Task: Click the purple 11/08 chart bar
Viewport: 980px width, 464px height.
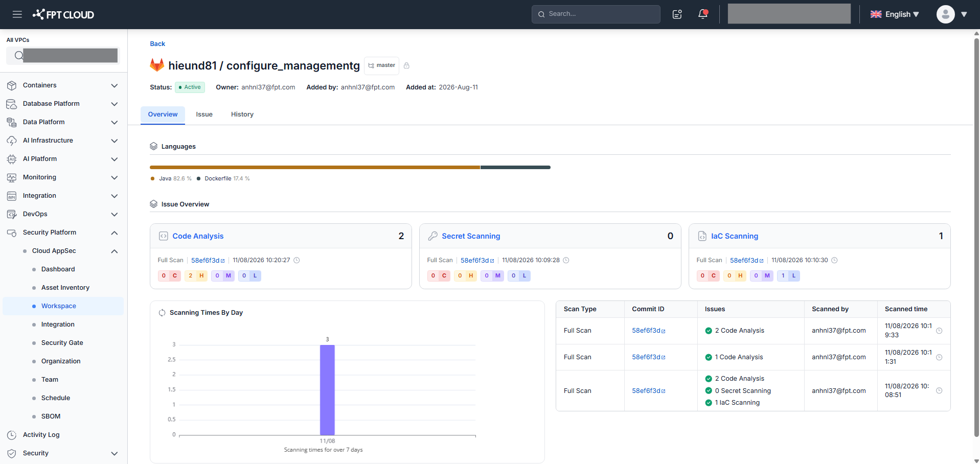Action: point(327,390)
